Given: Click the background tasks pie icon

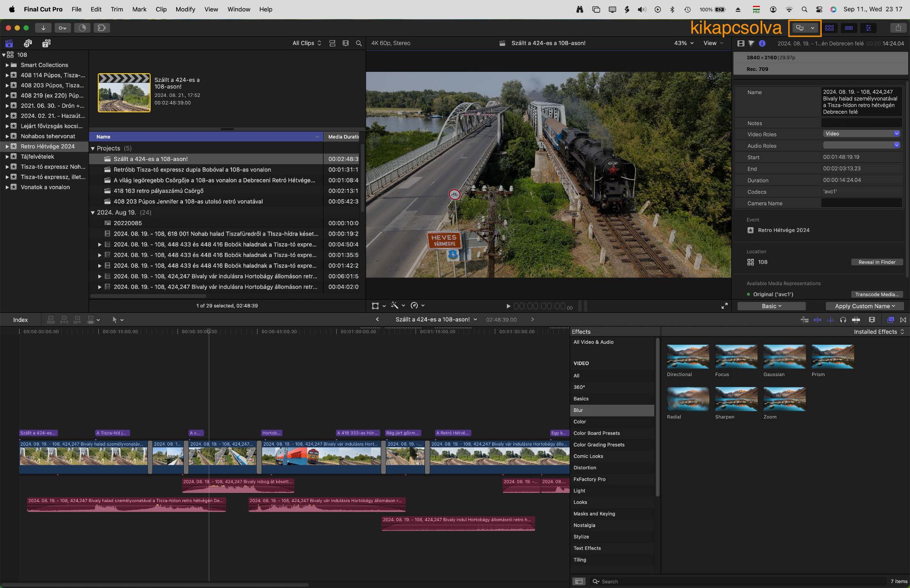Looking at the screenshot, I should click(x=82, y=28).
